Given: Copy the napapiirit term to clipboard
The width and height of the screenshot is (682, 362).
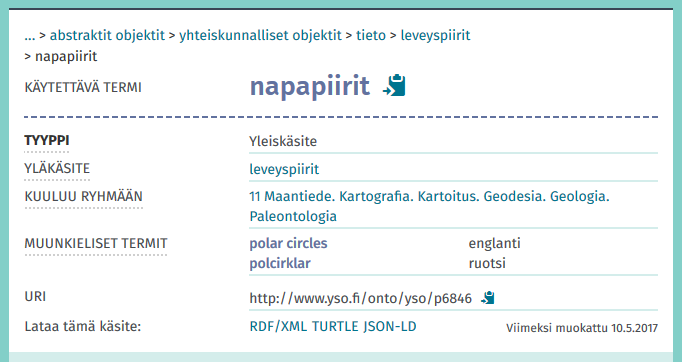Looking at the screenshot, I should click(394, 86).
